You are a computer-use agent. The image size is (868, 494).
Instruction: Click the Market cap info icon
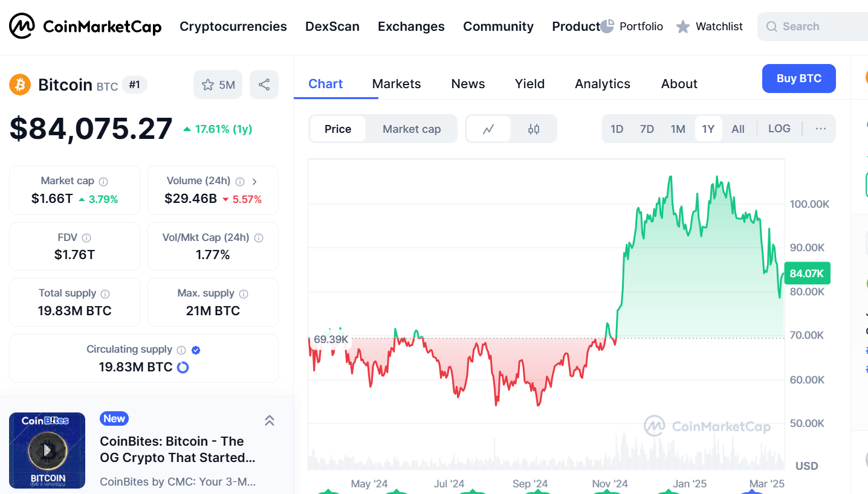(103, 181)
